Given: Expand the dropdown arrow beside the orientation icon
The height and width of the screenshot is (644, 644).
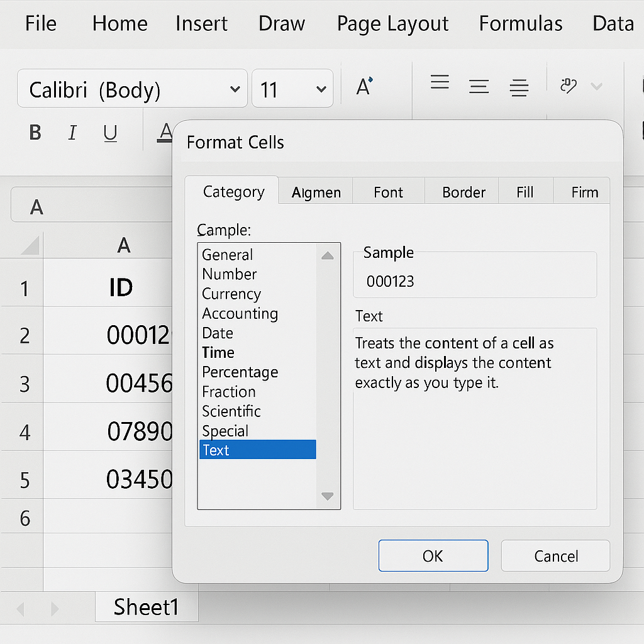Looking at the screenshot, I should (596, 86).
